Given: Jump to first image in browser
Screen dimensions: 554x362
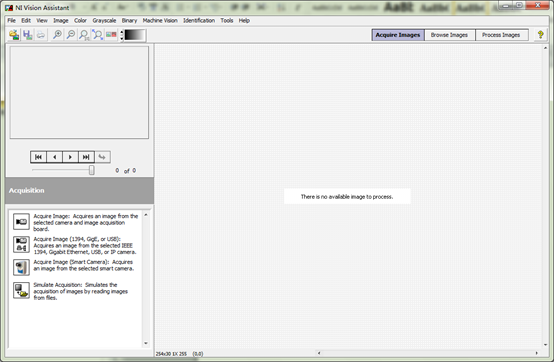Looking at the screenshot, I should tap(39, 157).
